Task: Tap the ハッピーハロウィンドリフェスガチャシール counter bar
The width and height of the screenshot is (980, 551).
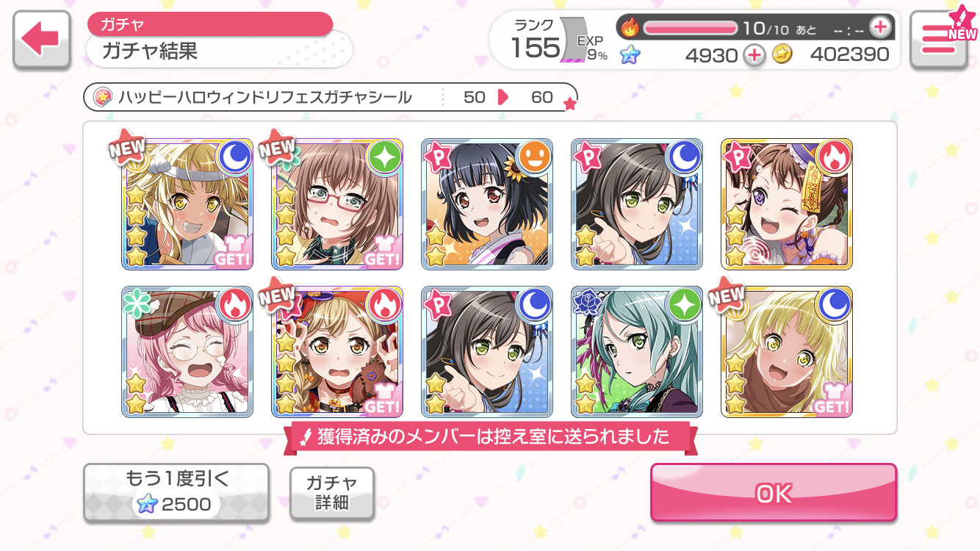Action: pyautogui.click(x=330, y=97)
